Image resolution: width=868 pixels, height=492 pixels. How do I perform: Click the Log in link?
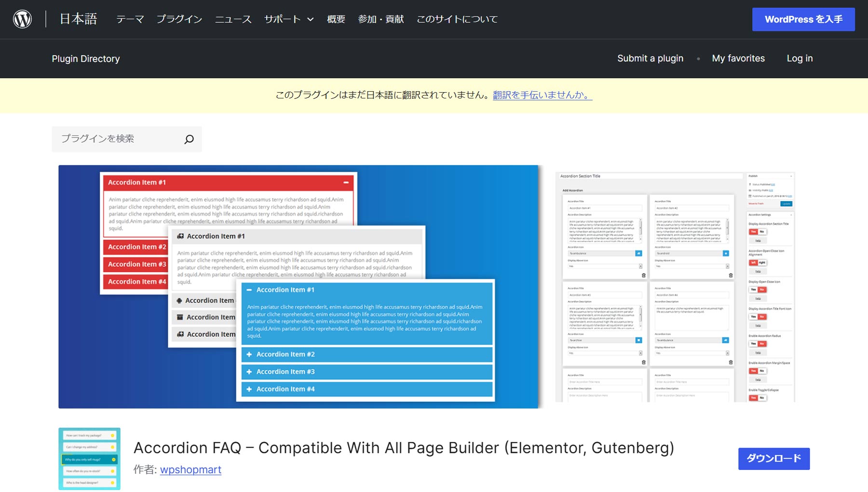pyautogui.click(x=800, y=58)
